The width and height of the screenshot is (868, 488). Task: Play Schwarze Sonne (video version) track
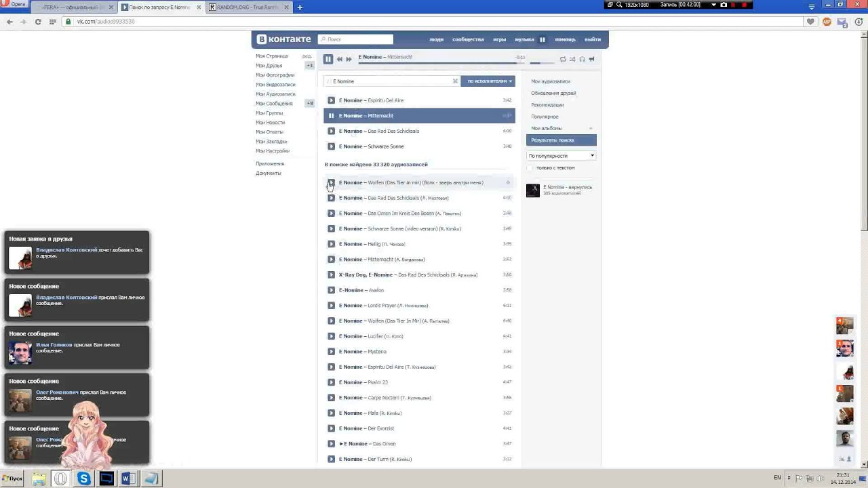coord(331,228)
